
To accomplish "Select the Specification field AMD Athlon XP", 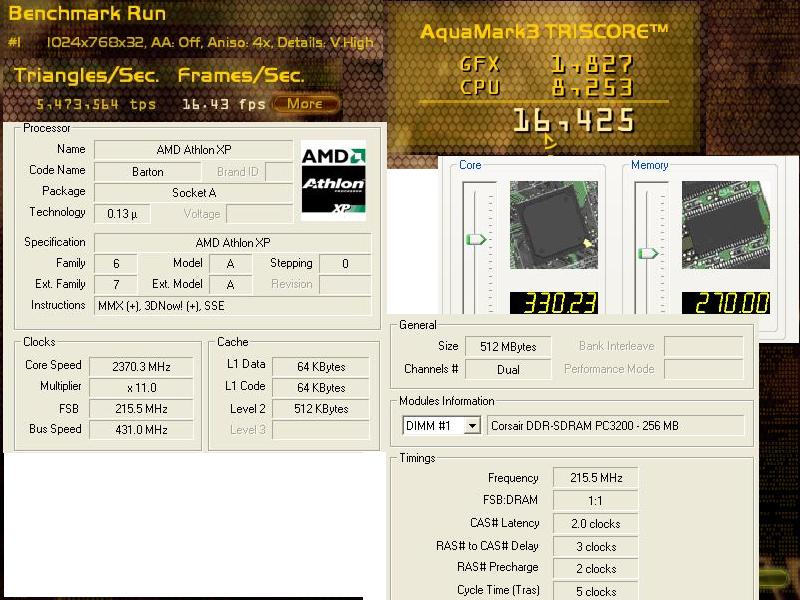I will (x=233, y=243).
